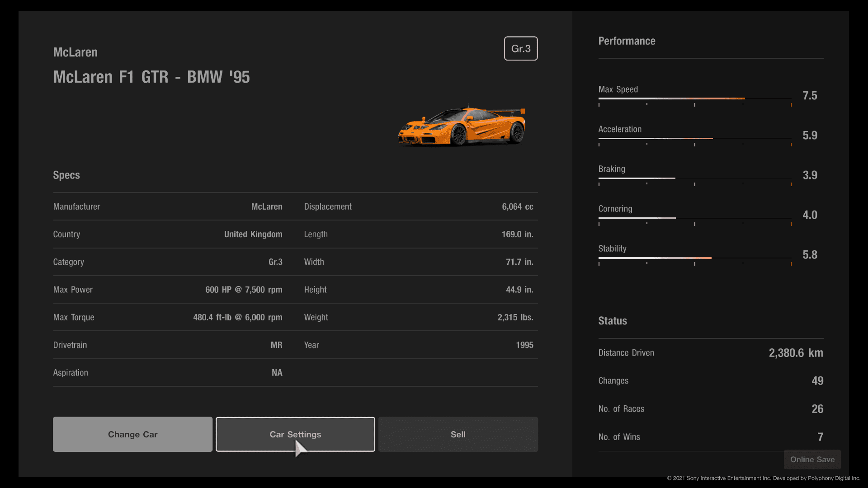Click the orange McLaren F1 GTR thumbnail
This screenshot has width=868, height=488.
462,126
